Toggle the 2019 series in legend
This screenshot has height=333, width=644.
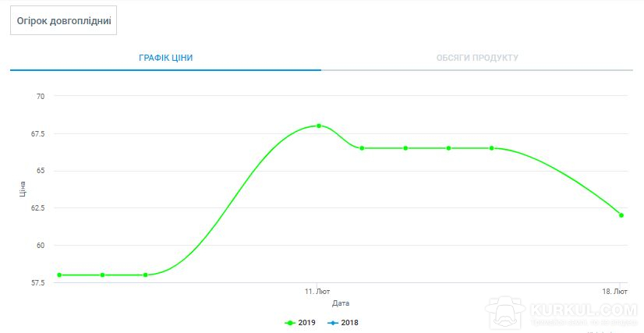[300, 323]
